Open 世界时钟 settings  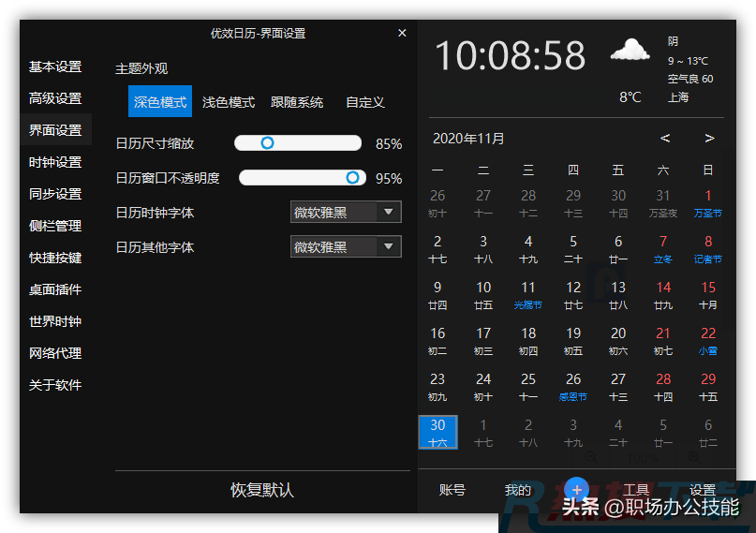(x=55, y=321)
